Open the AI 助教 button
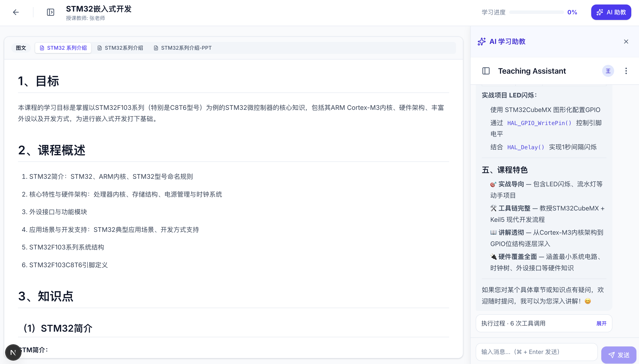 (611, 12)
